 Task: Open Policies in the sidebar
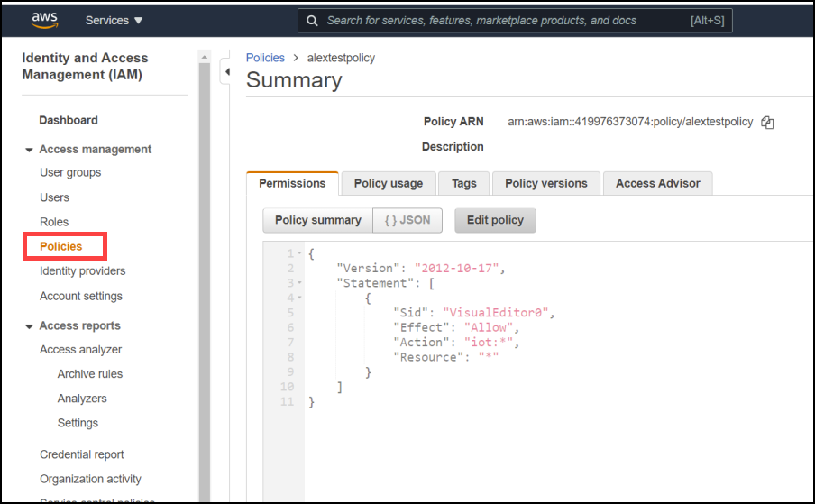tap(60, 246)
